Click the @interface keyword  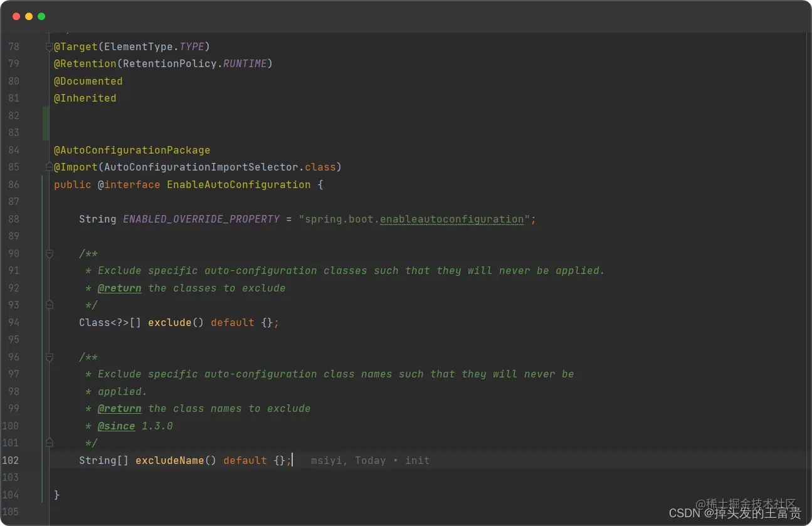129,185
